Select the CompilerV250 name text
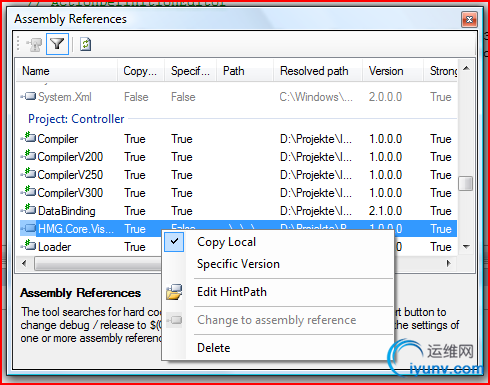 [70, 175]
